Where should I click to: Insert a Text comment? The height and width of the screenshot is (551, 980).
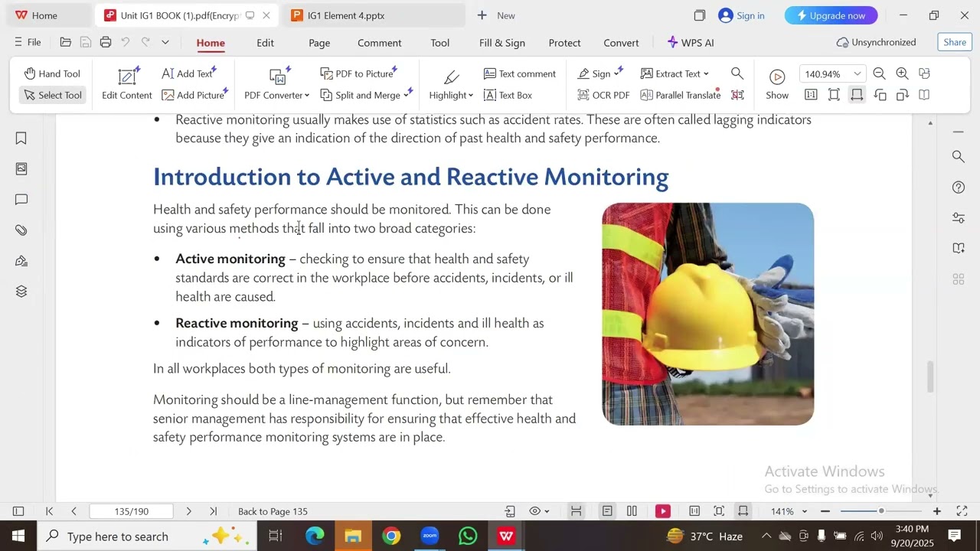coord(520,73)
